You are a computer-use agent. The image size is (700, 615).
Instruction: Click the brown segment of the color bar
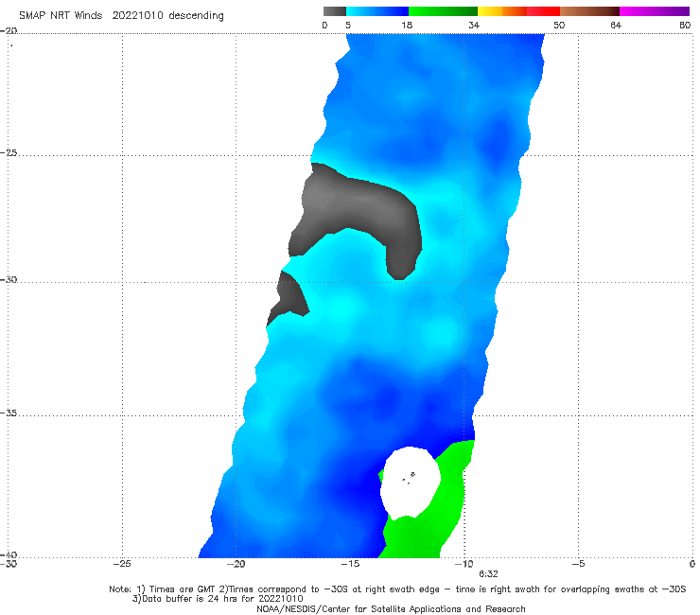coord(589,11)
